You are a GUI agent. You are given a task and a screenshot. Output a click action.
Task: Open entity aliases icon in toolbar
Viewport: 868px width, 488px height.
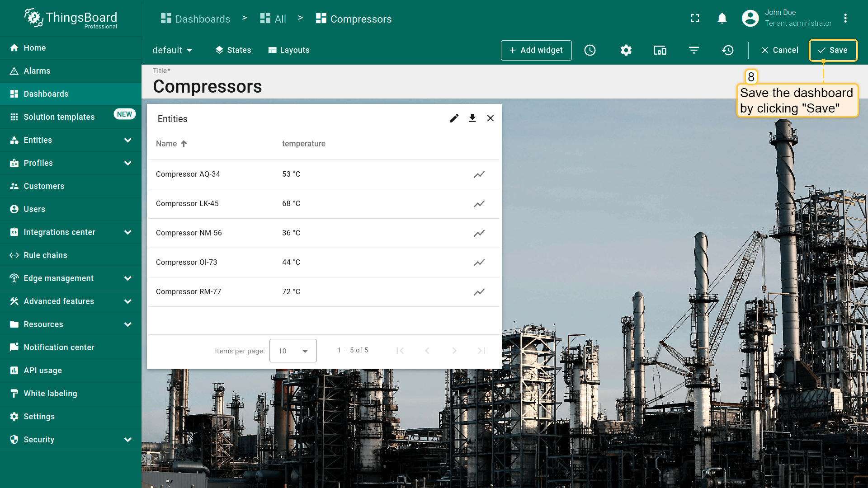pos(660,50)
